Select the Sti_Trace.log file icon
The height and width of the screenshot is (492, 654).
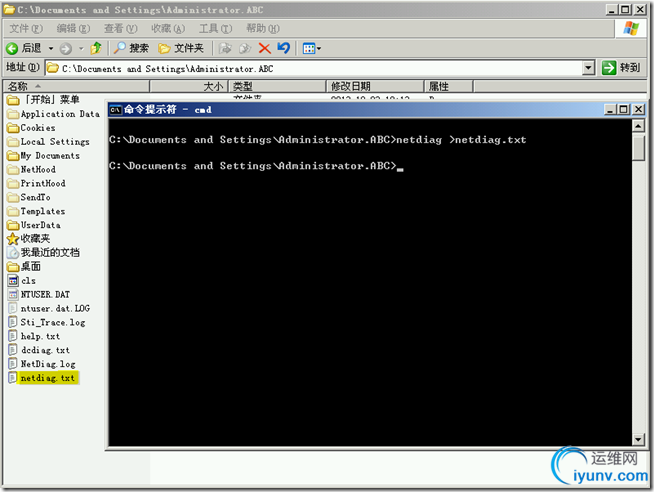[x=13, y=322]
